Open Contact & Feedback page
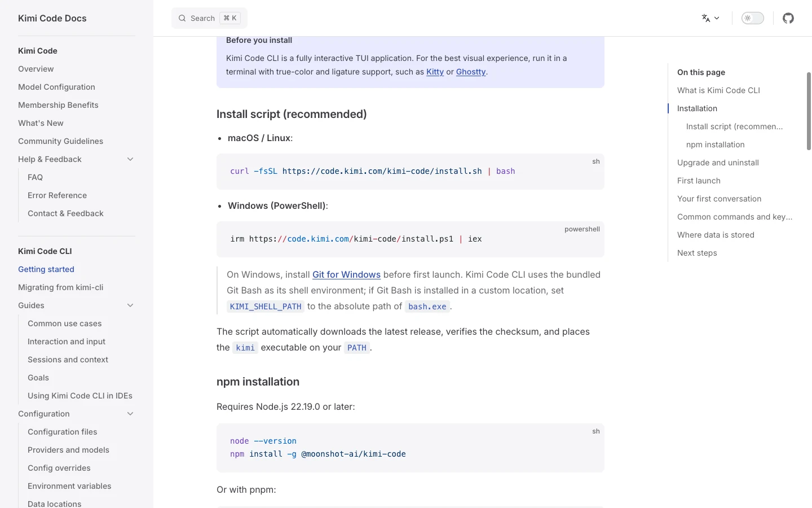Image resolution: width=812 pixels, height=508 pixels. click(x=65, y=213)
